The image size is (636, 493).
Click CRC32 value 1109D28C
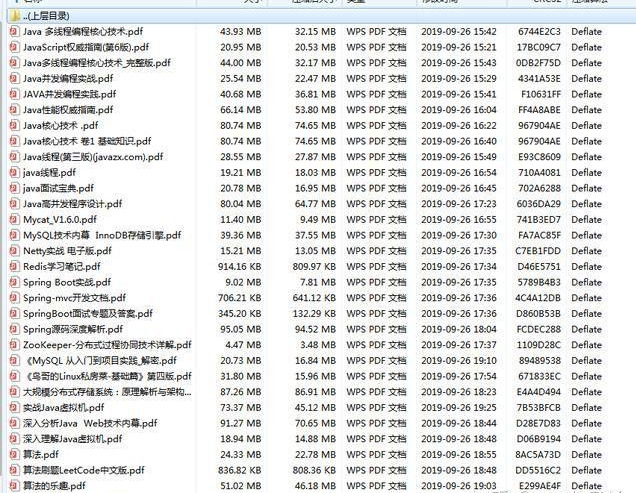(539, 345)
